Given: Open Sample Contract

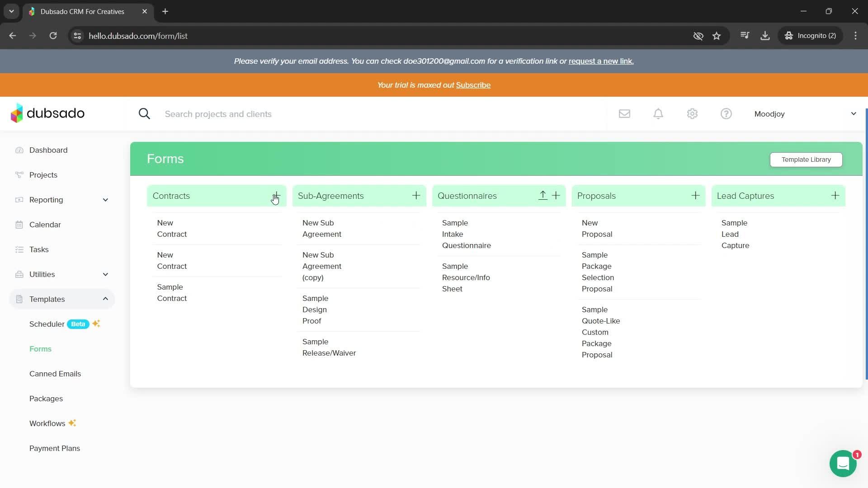Looking at the screenshot, I should click(x=172, y=293).
